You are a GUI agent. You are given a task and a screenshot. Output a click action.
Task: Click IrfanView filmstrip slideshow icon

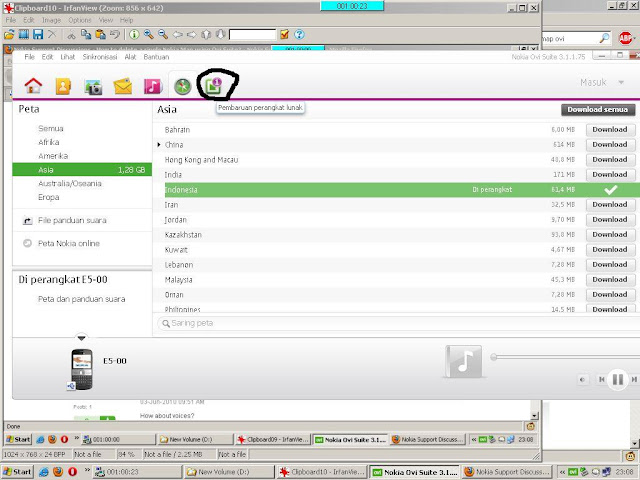[x=24, y=34]
